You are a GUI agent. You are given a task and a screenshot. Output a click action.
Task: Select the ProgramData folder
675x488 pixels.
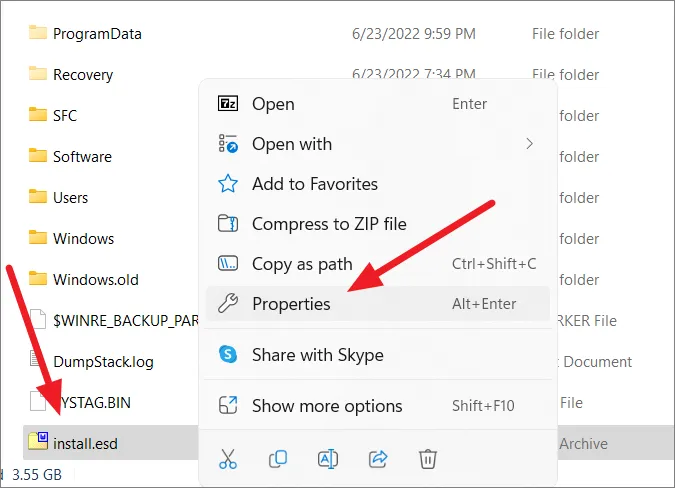click(x=97, y=33)
